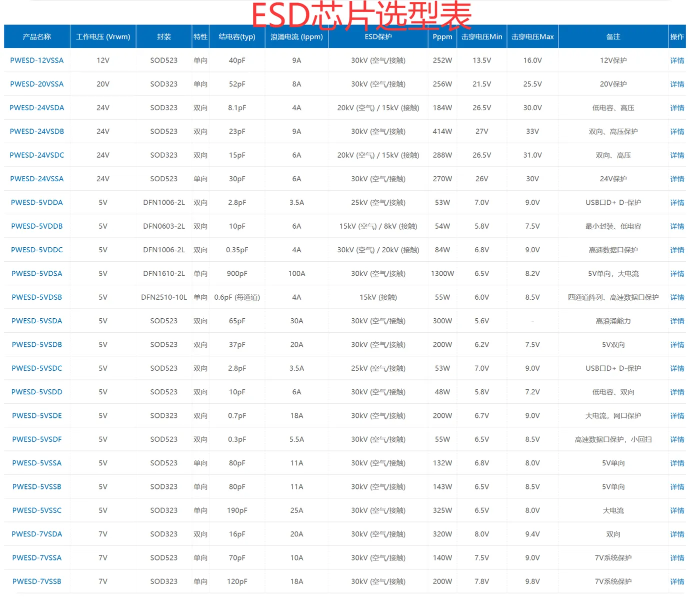Click the 产品名称 column header
The image size is (700, 598).
(x=37, y=37)
